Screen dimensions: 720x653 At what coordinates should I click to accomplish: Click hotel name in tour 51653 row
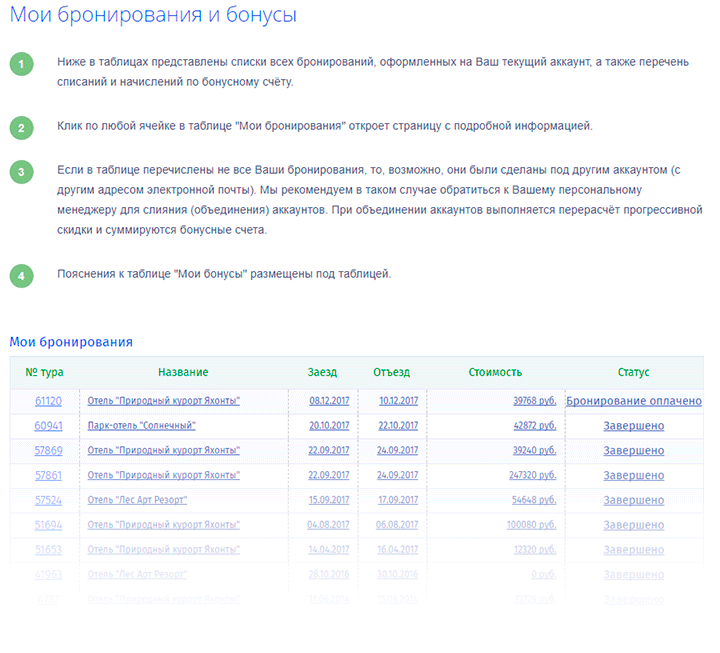(x=163, y=550)
